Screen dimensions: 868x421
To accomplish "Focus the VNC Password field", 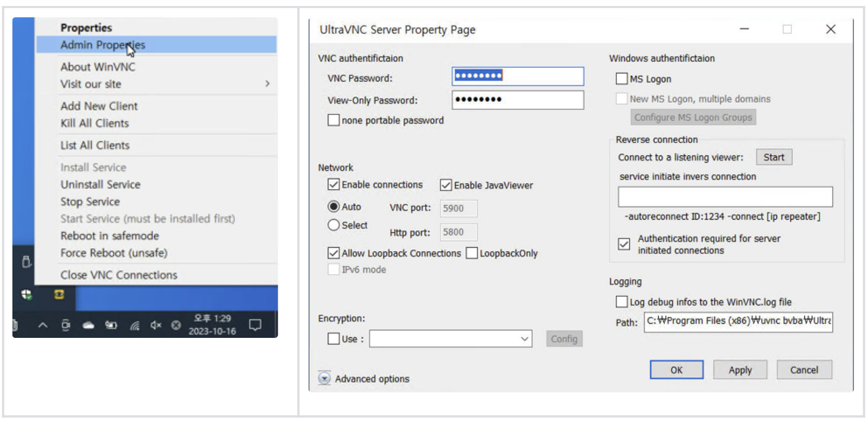I will (x=518, y=76).
